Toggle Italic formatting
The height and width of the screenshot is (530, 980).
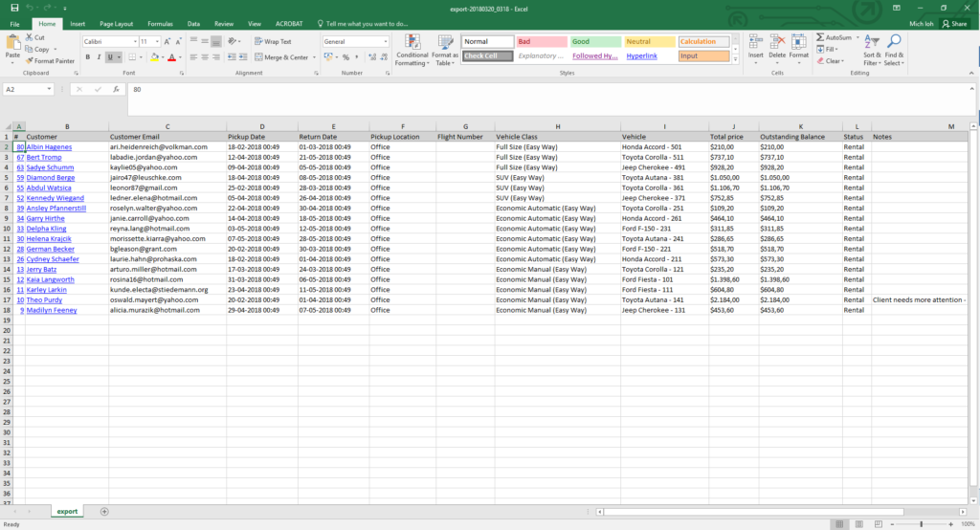[x=99, y=57]
